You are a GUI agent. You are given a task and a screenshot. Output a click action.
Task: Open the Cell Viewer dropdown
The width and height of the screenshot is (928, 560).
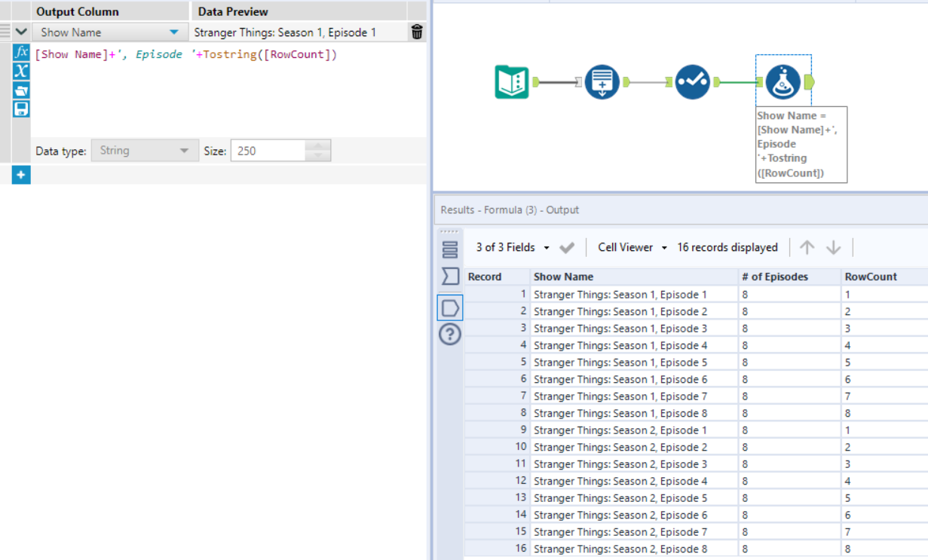[632, 247]
